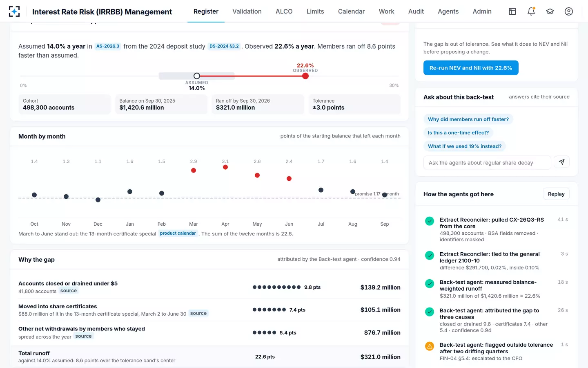Go to the ALCO tab
This screenshot has width=588, height=368.
point(284,11)
